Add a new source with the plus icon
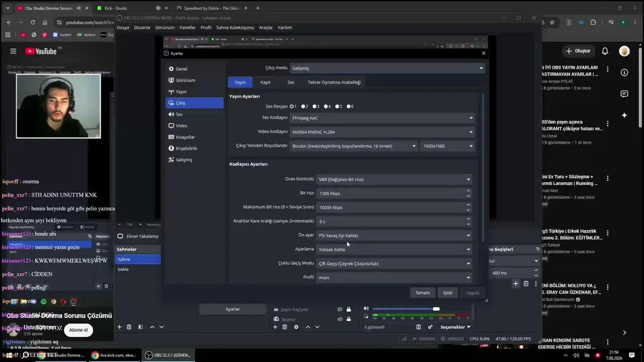This screenshot has width=644, height=362. [275, 327]
